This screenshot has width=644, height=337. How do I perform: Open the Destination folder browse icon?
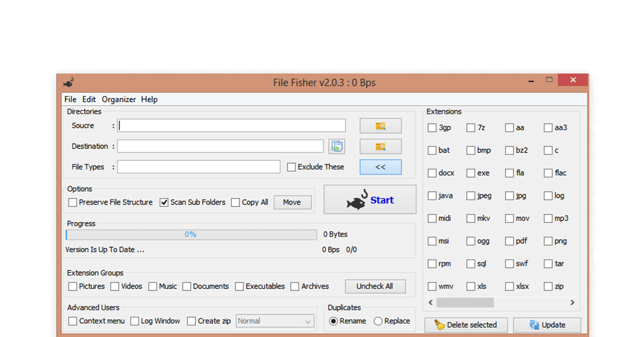point(380,146)
